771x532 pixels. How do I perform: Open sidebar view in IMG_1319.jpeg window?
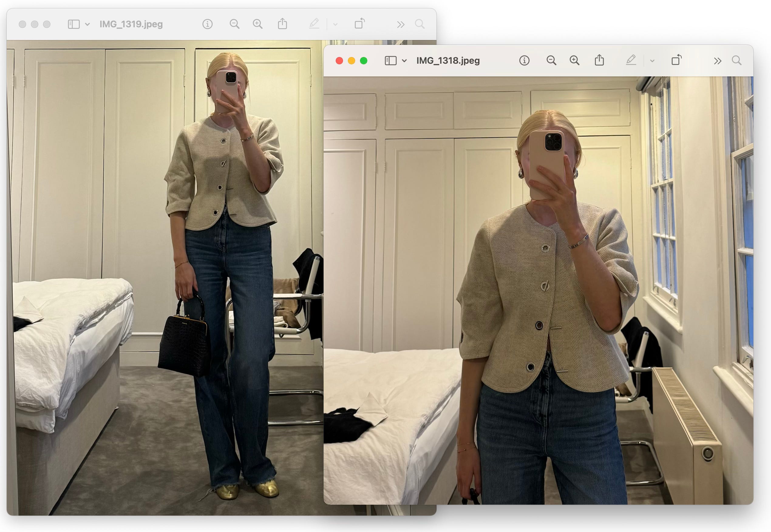[x=73, y=24]
